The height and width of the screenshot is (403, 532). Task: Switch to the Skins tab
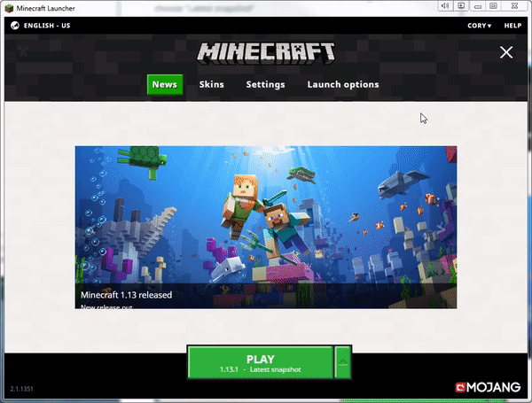[211, 84]
